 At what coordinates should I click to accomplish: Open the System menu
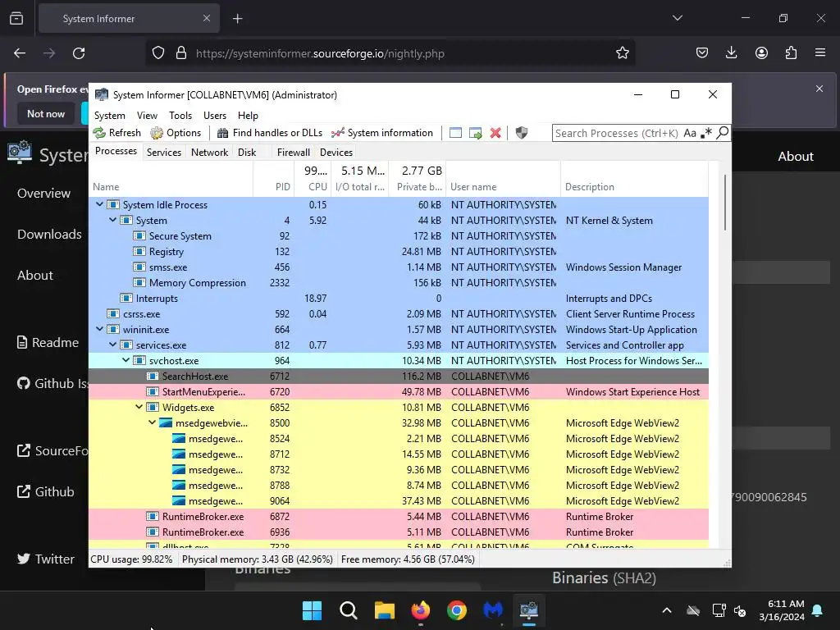110,116
